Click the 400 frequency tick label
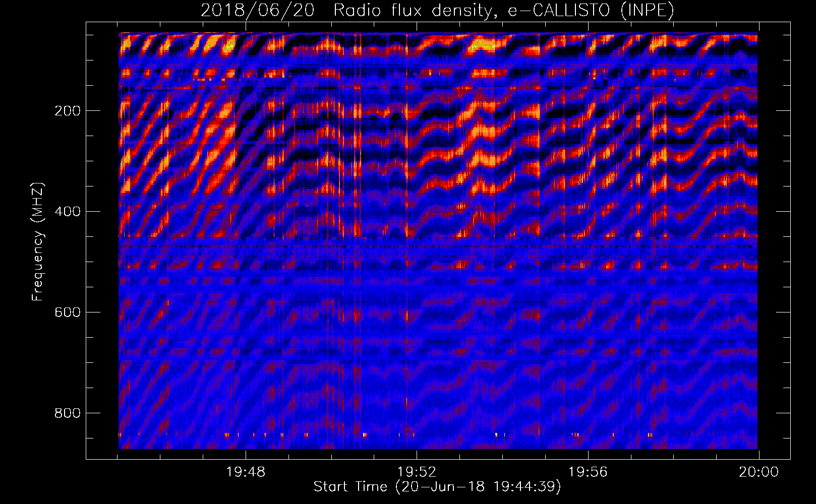 click(x=68, y=212)
